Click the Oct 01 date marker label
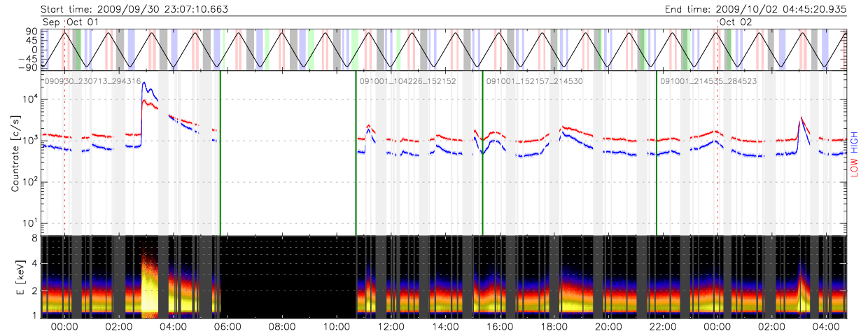 [x=83, y=22]
